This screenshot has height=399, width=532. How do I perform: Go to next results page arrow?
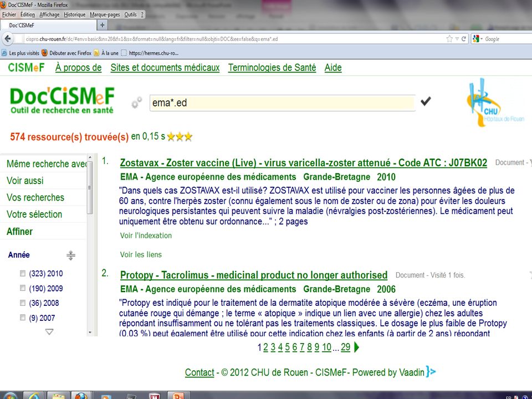tap(356, 347)
